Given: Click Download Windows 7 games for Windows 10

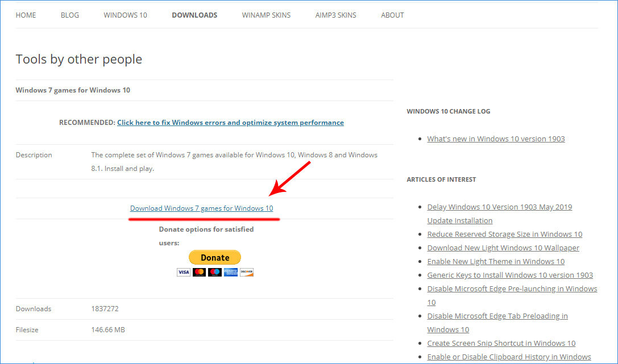Looking at the screenshot, I should 201,208.
